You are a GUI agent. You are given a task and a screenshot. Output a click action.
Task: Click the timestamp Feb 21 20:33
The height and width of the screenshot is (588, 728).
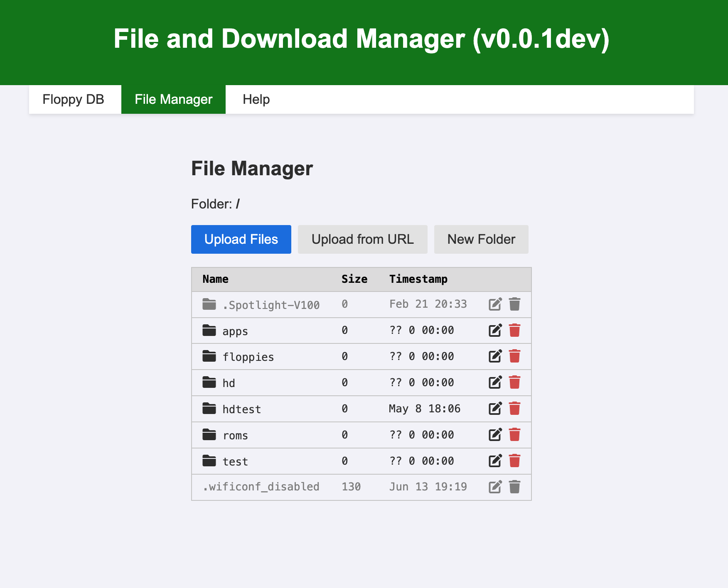428,304
